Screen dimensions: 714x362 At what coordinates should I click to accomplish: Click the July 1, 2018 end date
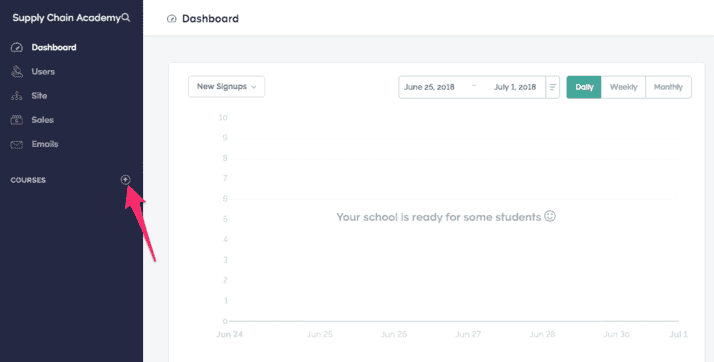coord(515,87)
